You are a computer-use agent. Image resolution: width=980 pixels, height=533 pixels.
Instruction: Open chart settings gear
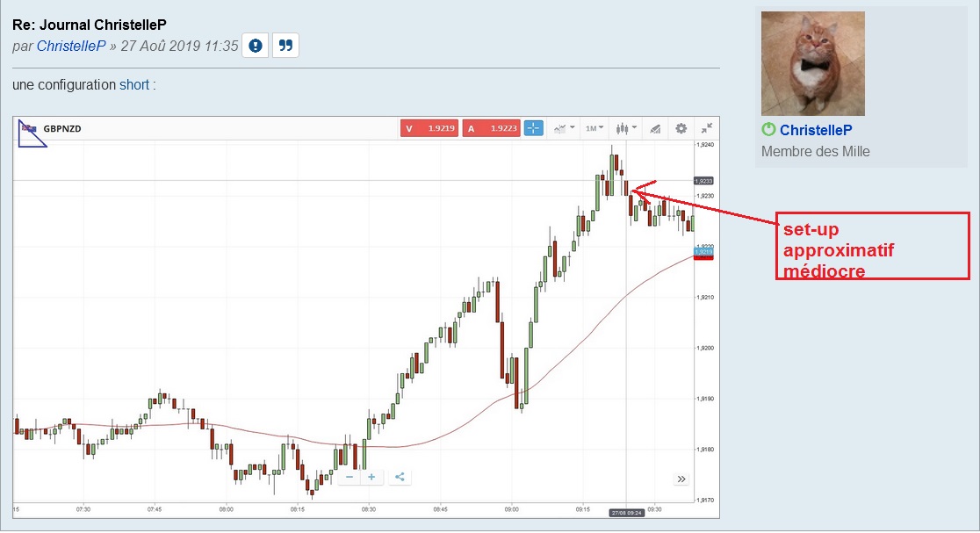click(x=681, y=128)
